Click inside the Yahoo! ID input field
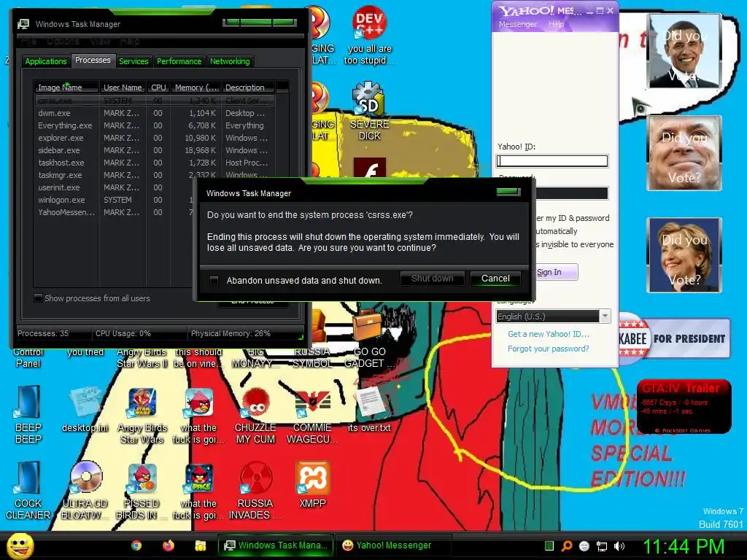 pos(552,161)
